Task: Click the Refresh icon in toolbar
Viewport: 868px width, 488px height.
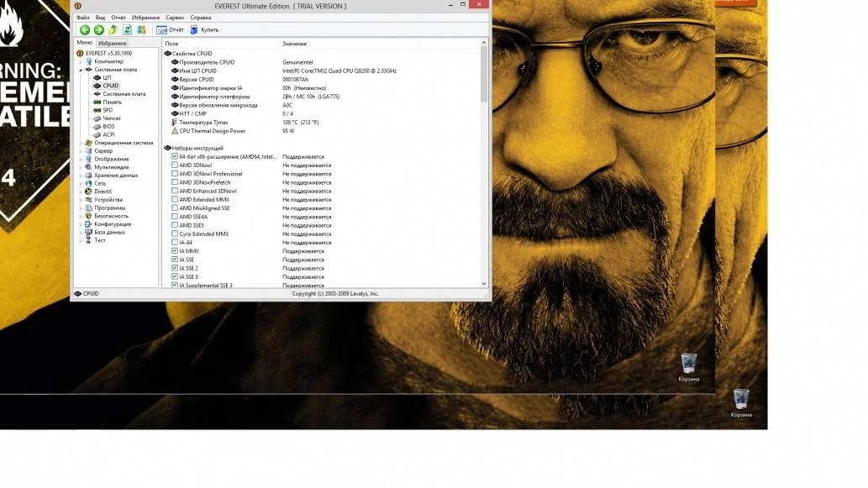Action: click(x=128, y=30)
